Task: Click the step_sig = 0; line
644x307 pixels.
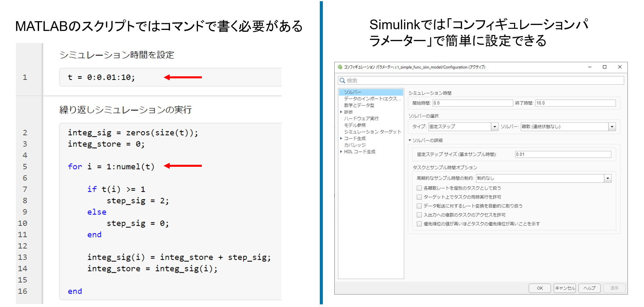Action: tap(138, 223)
